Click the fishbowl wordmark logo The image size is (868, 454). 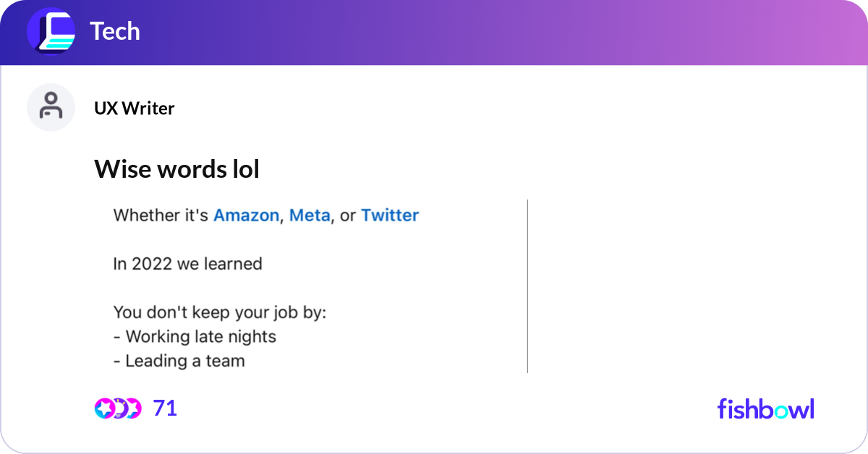pos(766,409)
